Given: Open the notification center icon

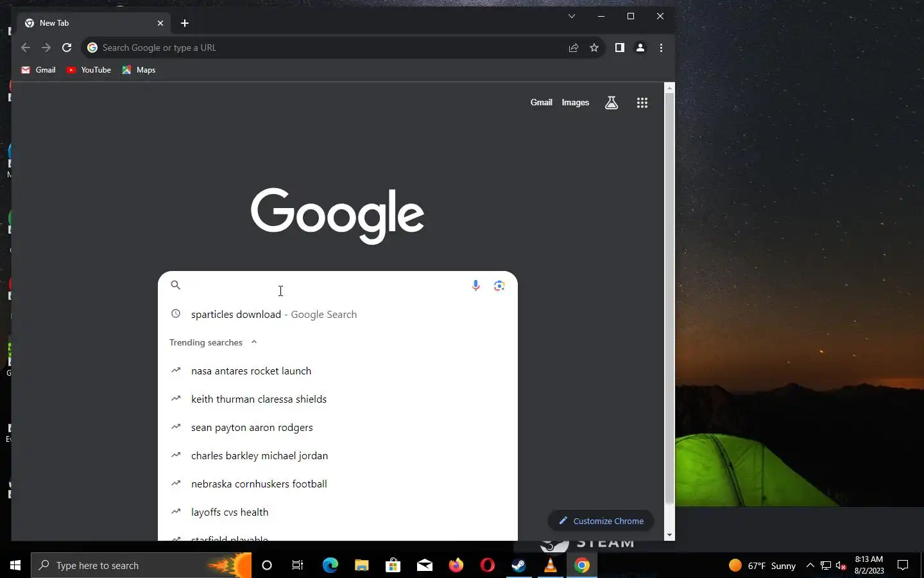Looking at the screenshot, I should tap(903, 566).
